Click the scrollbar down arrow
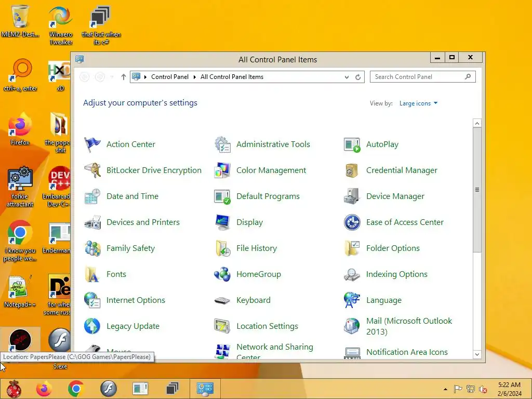Viewport: 532px width, 399px height. coord(477,354)
